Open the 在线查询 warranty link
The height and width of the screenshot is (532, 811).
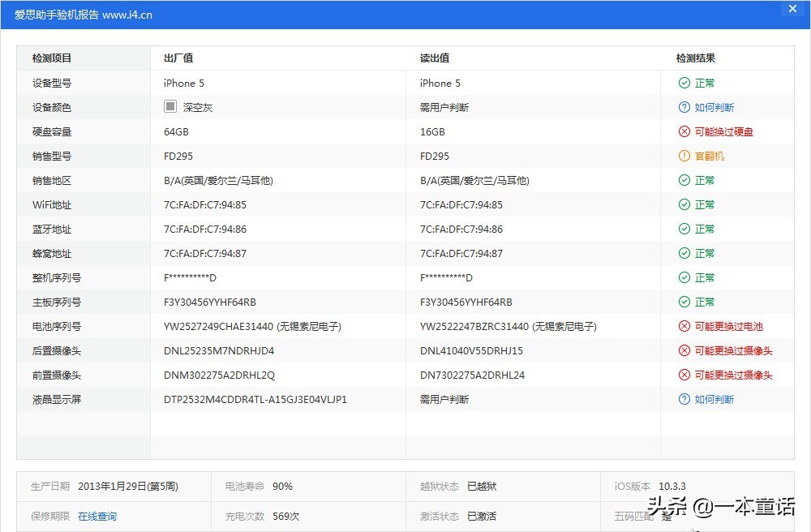tap(97, 516)
